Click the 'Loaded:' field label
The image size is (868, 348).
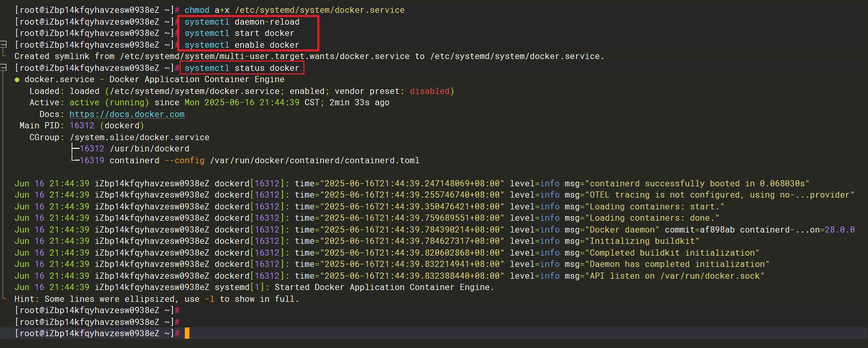[47, 91]
